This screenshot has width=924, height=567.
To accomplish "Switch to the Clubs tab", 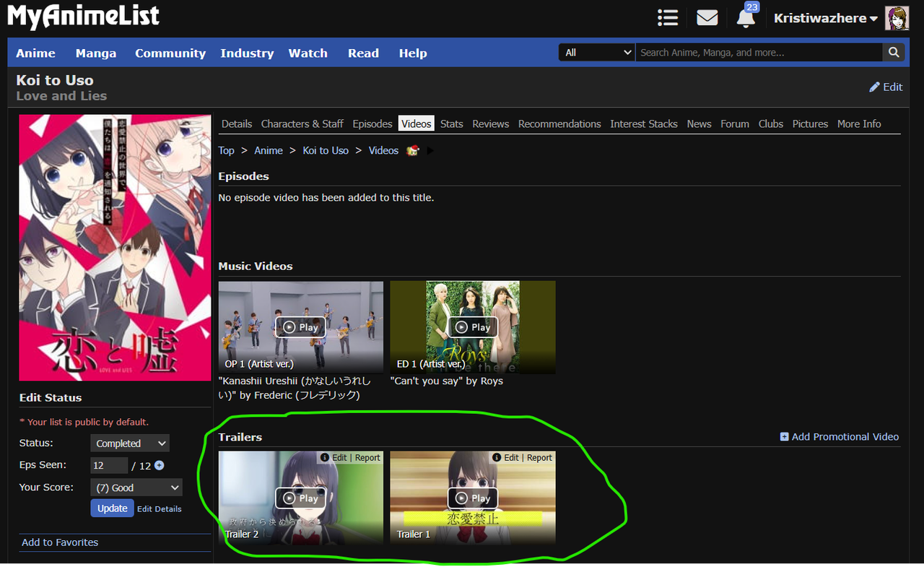I will (771, 124).
